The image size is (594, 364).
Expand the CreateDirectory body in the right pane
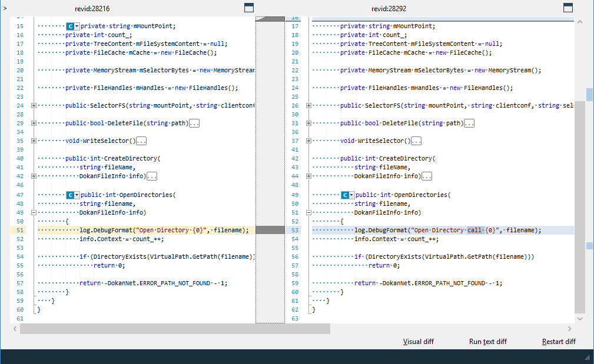coord(308,176)
